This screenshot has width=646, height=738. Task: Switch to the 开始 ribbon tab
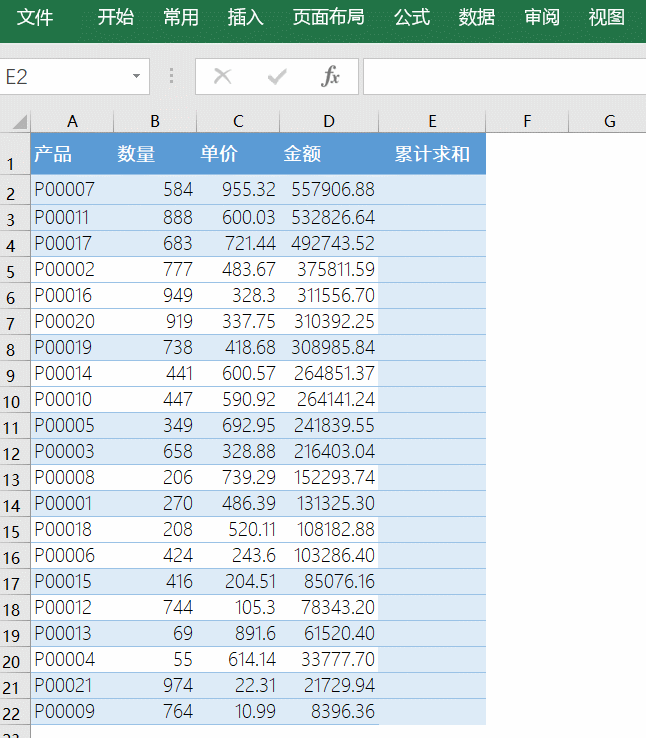pyautogui.click(x=116, y=17)
